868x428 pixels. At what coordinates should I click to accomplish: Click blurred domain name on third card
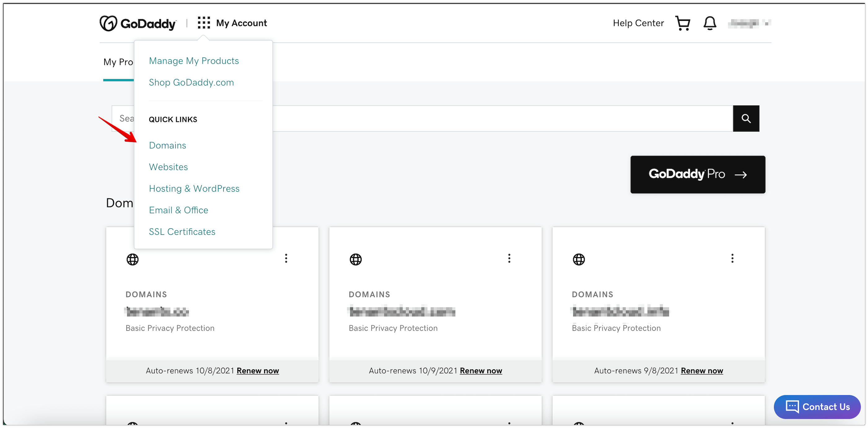pos(620,312)
